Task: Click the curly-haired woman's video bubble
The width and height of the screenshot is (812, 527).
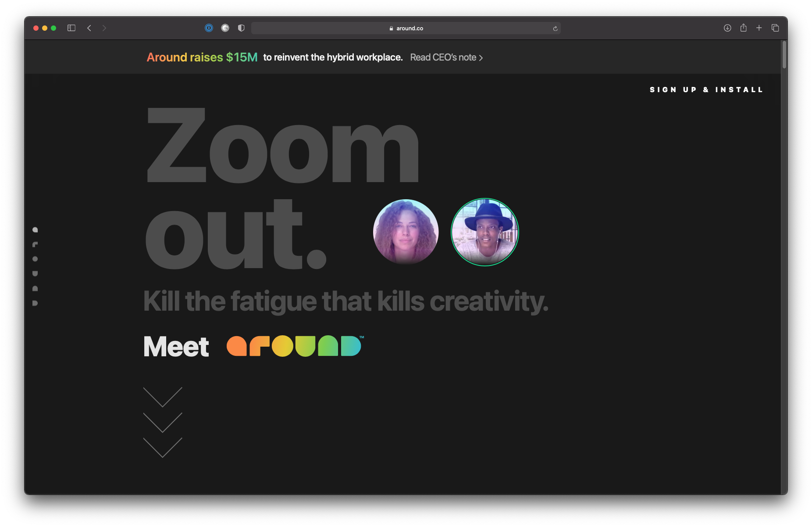Action: pos(406,232)
